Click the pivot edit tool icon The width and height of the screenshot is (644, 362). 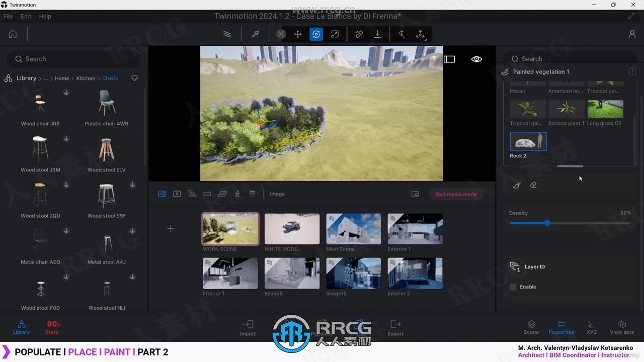coord(401,34)
